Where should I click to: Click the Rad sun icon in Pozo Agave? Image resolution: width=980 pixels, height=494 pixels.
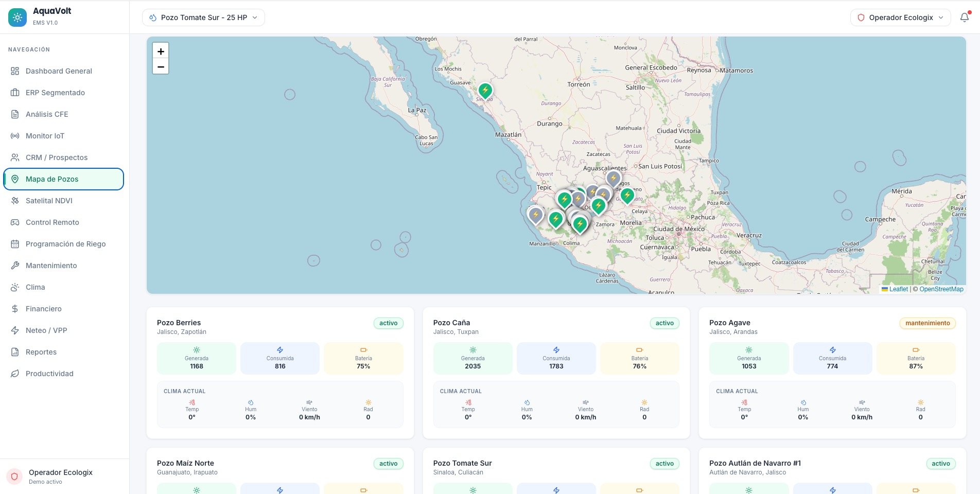point(920,402)
